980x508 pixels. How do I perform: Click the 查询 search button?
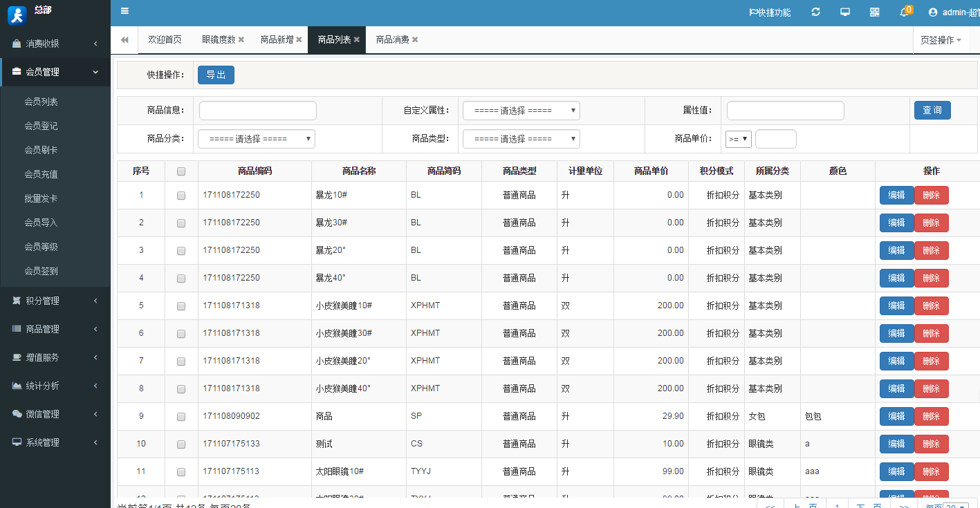(932, 111)
